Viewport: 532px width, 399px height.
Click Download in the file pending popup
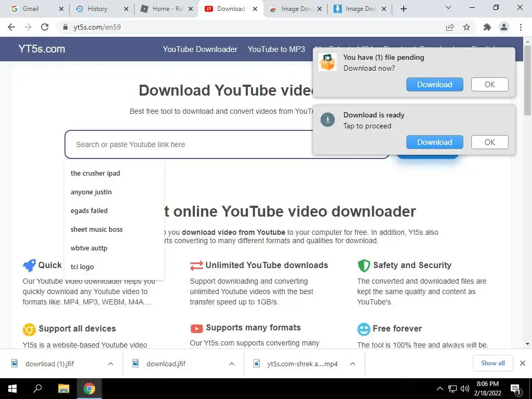coord(435,85)
